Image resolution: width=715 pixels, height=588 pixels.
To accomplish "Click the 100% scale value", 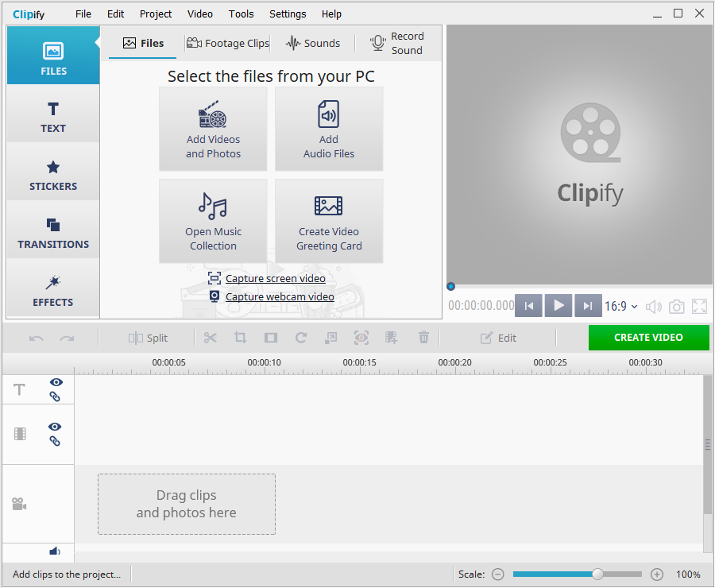I will (688, 574).
